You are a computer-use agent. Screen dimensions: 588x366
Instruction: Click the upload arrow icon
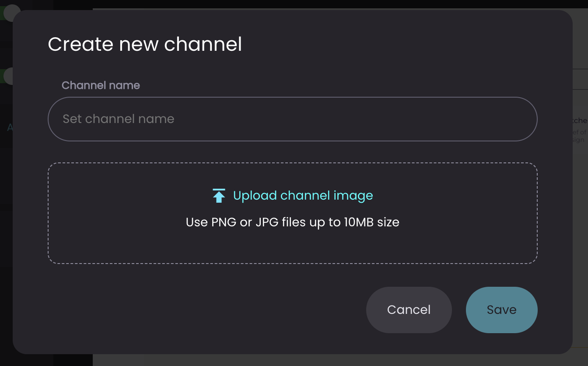[x=219, y=196]
